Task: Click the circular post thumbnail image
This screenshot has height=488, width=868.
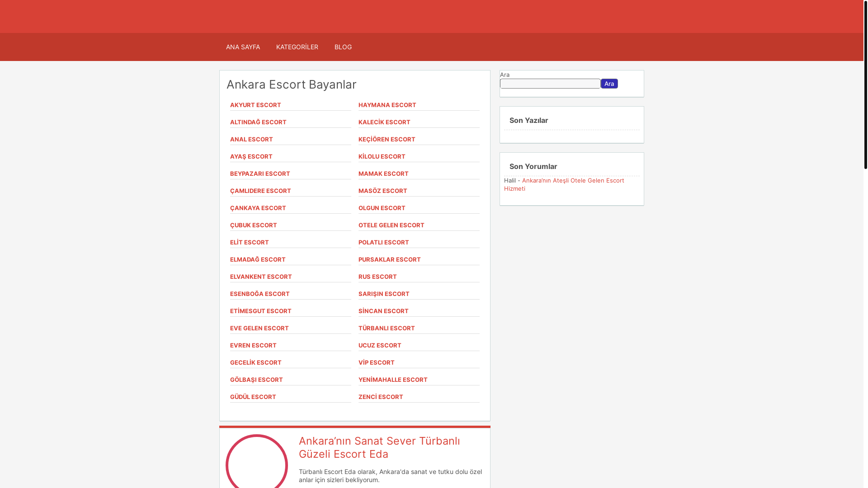Action: pyautogui.click(x=257, y=462)
